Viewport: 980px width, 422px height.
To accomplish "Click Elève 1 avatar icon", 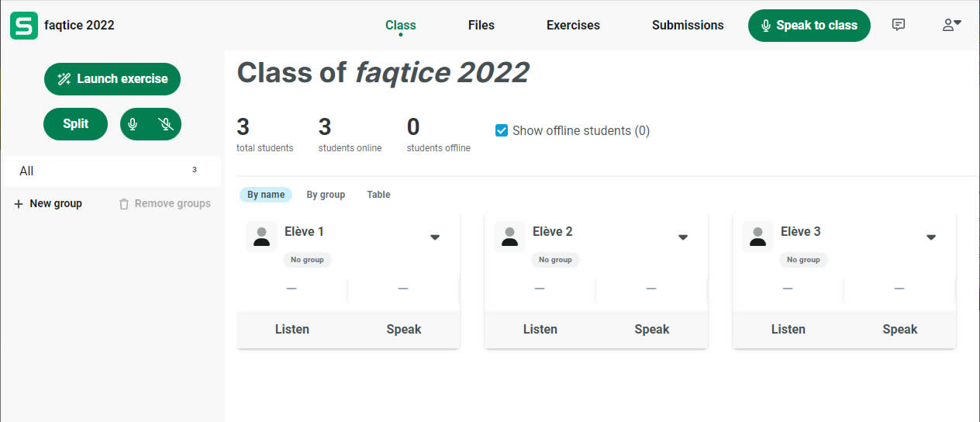I will tap(262, 237).
